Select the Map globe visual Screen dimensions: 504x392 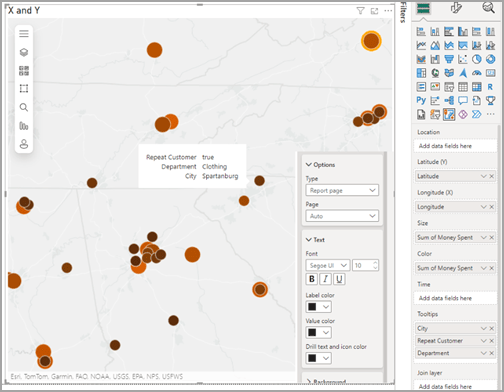point(435,73)
